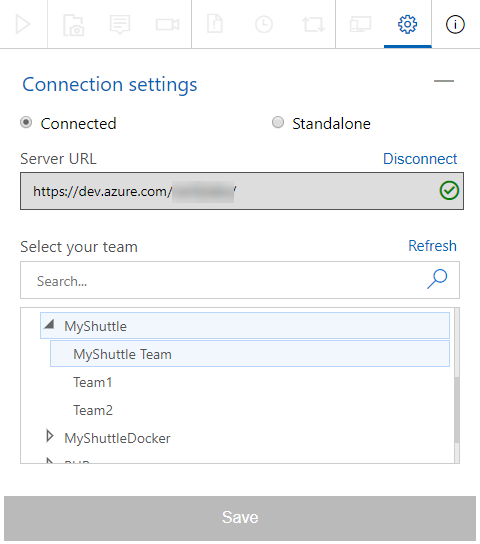Open the session timeline clock icon
The height and width of the screenshot is (544, 480).
point(264,24)
